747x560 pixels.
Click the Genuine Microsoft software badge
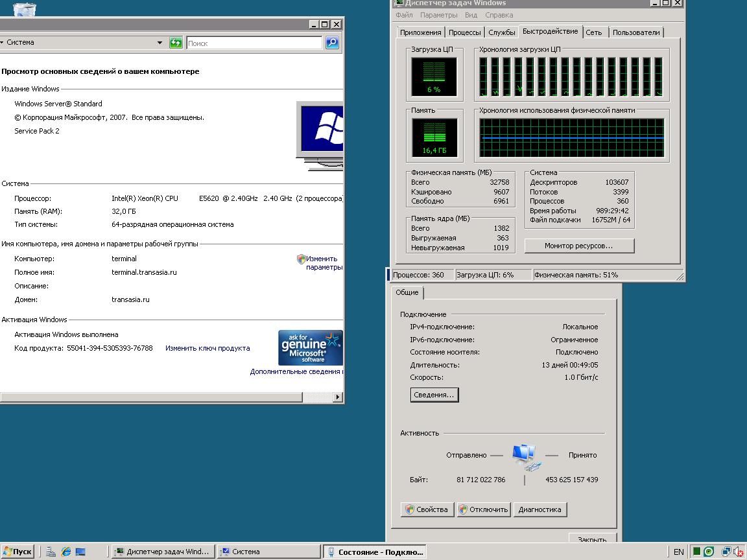coord(310,348)
